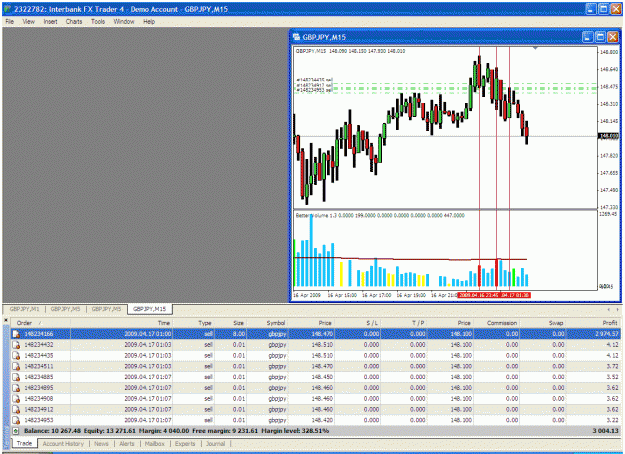Open the Alerts tab
625x454 pixels.
pos(127,444)
